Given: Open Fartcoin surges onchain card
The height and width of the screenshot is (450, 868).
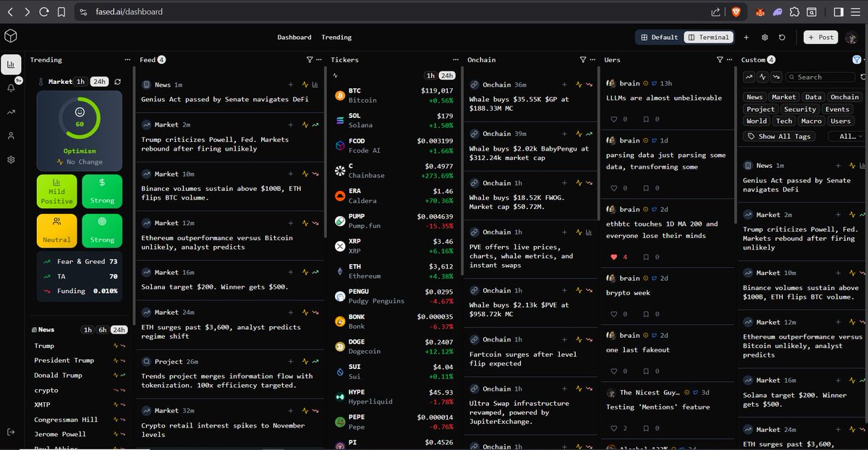Looking at the screenshot, I should pos(531,352).
